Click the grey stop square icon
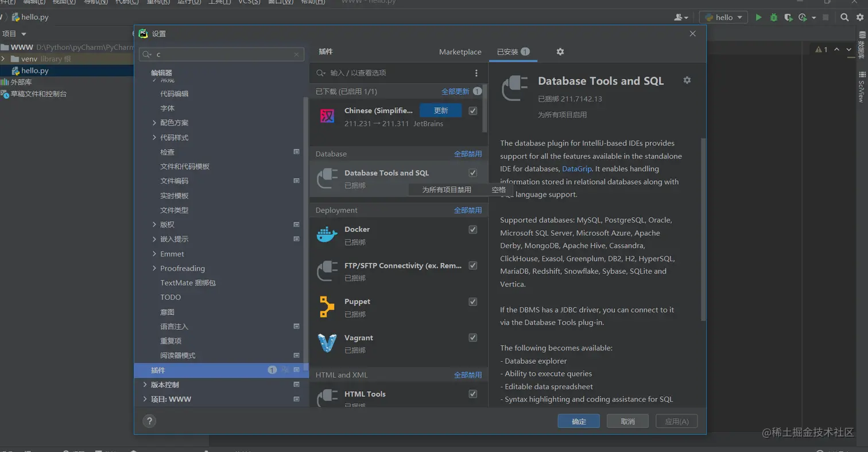This screenshot has height=452, width=868. (x=826, y=17)
